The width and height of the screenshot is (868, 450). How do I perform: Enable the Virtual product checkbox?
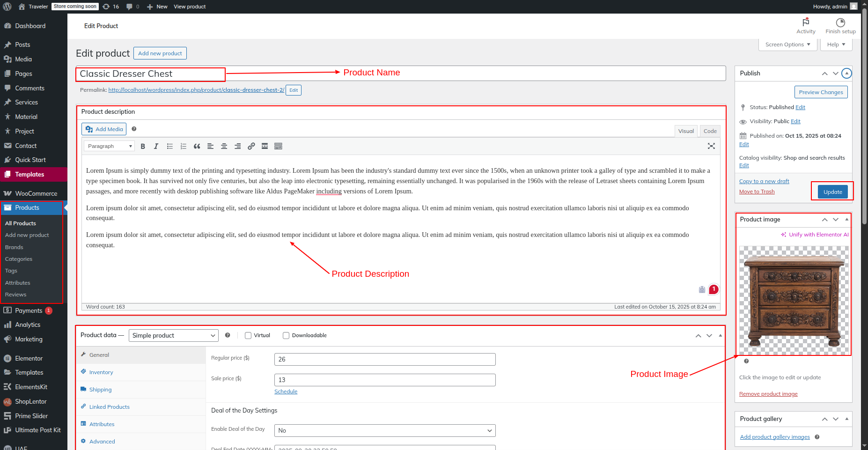(x=248, y=335)
